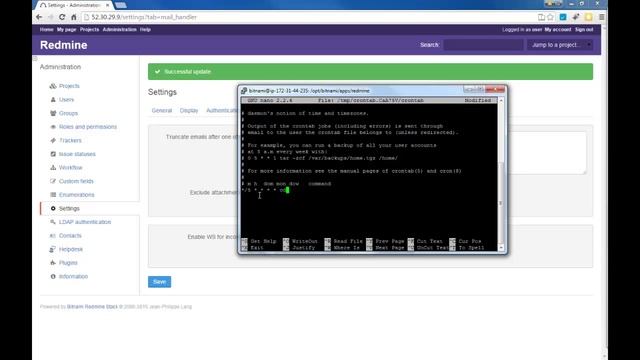Open the Users admin page
This screenshot has height=360, width=640.
[66, 100]
